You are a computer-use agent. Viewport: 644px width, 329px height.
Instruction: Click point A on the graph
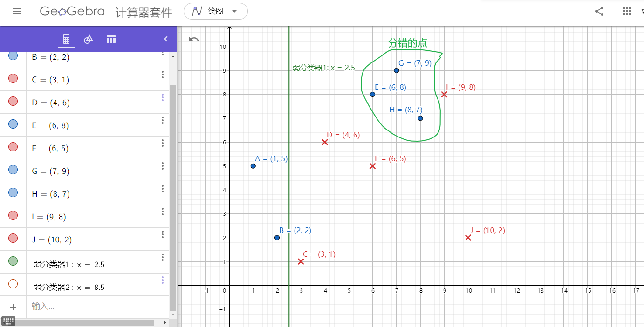[253, 166]
